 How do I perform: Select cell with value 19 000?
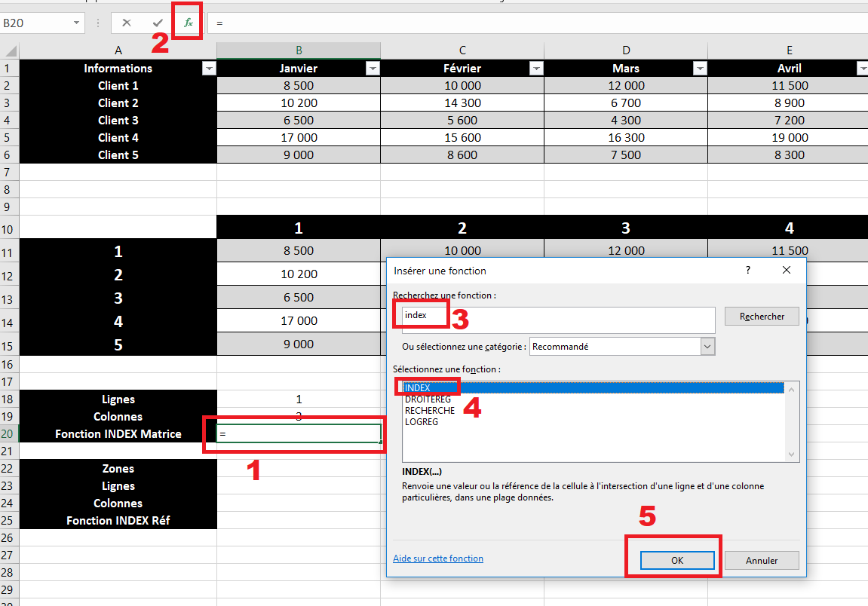pos(790,137)
